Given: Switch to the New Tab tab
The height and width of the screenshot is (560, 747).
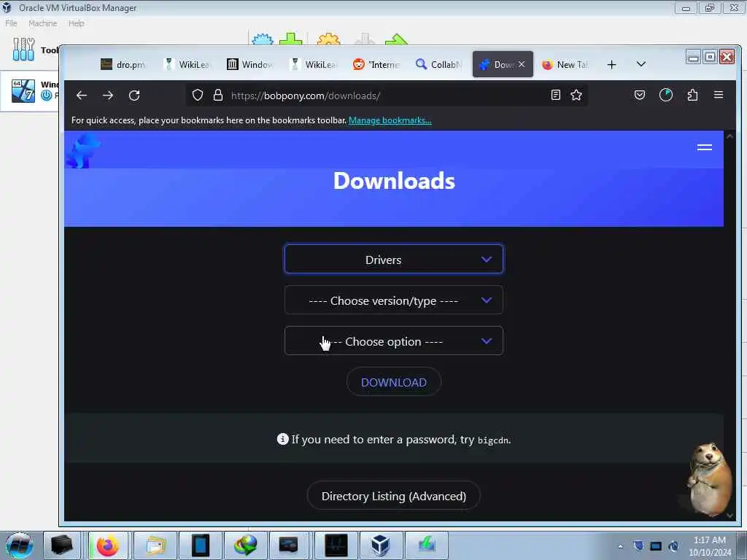Looking at the screenshot, I should point(565,64).
